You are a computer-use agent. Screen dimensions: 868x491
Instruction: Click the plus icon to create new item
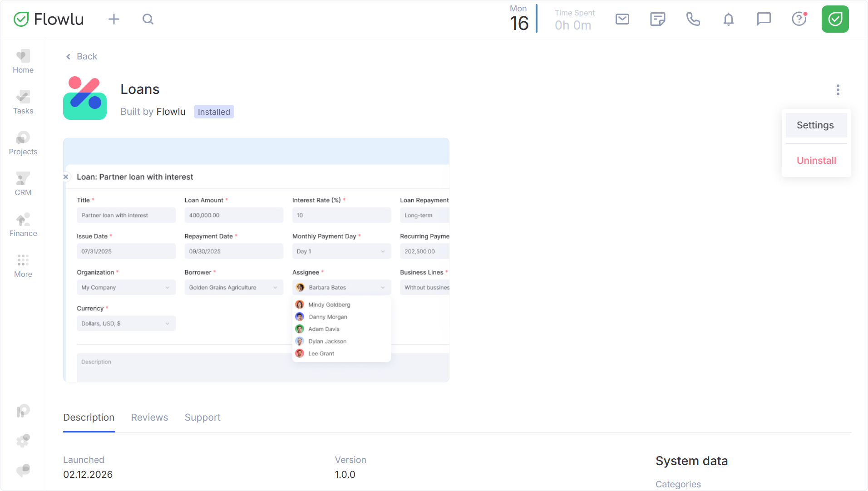(114, 19)
